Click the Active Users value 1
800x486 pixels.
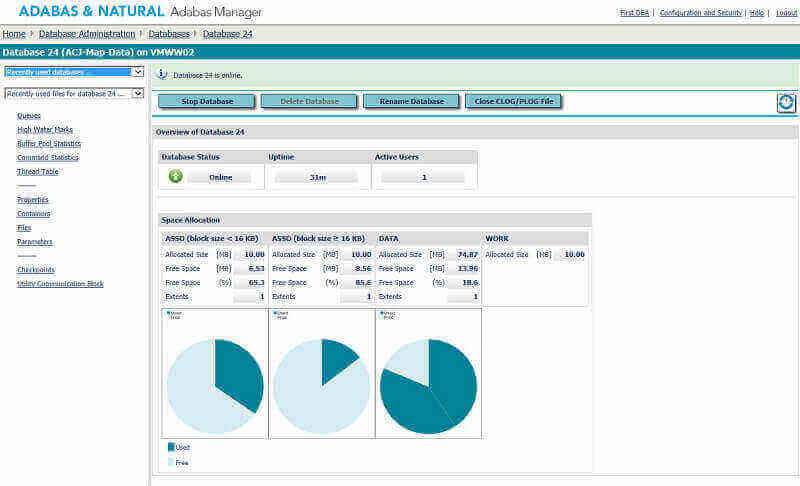(x=423, y=177)
